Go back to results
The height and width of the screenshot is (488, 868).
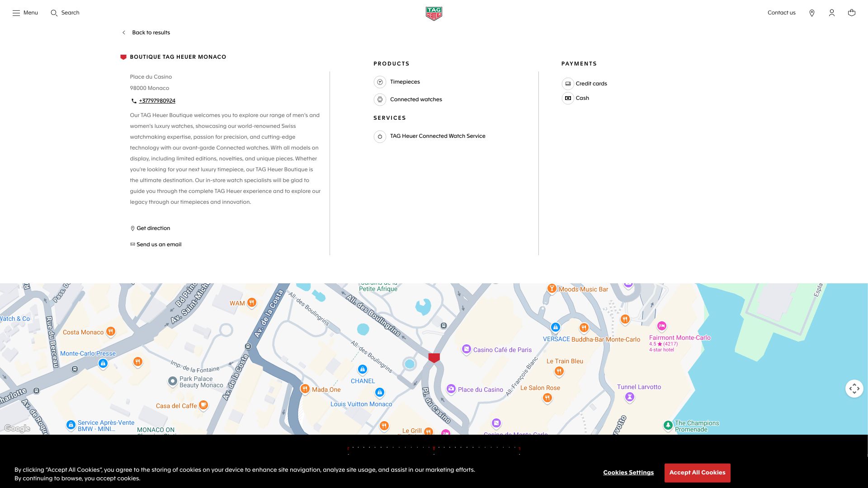[x=146, y=33]
